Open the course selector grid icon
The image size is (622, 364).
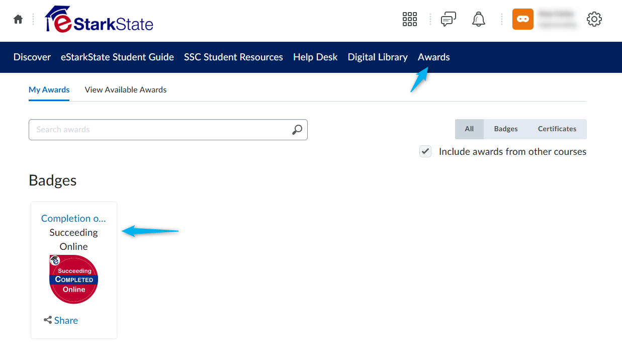(x=410, y=19)
